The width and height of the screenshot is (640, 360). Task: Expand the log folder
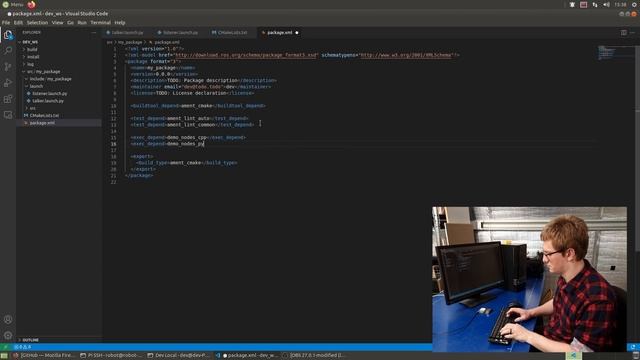pyautogui.click(x=31, y=64)
